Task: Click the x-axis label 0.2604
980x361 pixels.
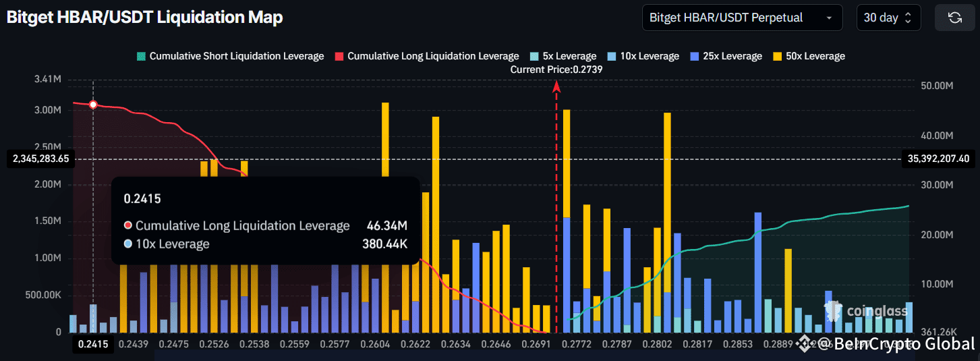Action: point(376,344)
